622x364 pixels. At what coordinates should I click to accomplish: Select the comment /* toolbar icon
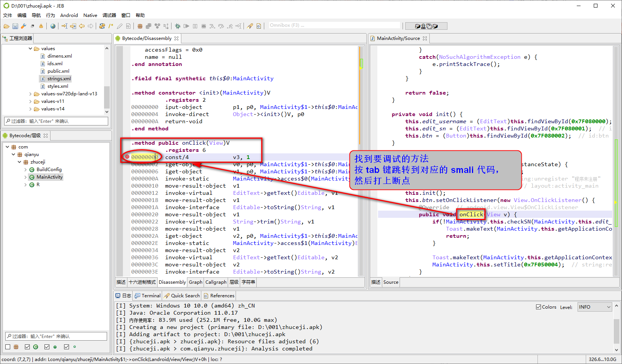(110, 26)
